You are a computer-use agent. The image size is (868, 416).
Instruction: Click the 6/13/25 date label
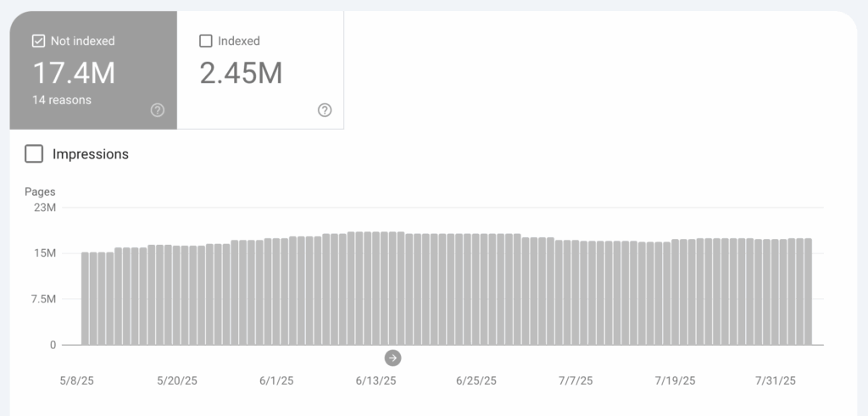pyautogui.click(x=376, y=380)
